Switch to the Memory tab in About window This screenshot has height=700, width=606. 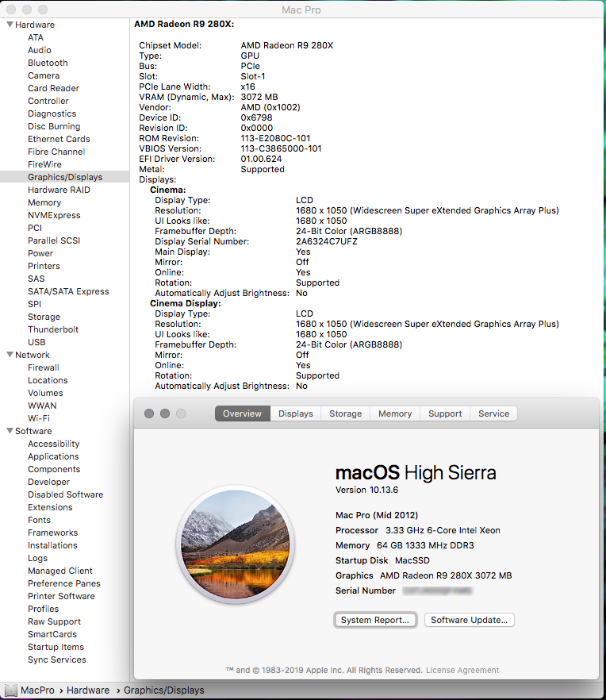tap(395, 413)
